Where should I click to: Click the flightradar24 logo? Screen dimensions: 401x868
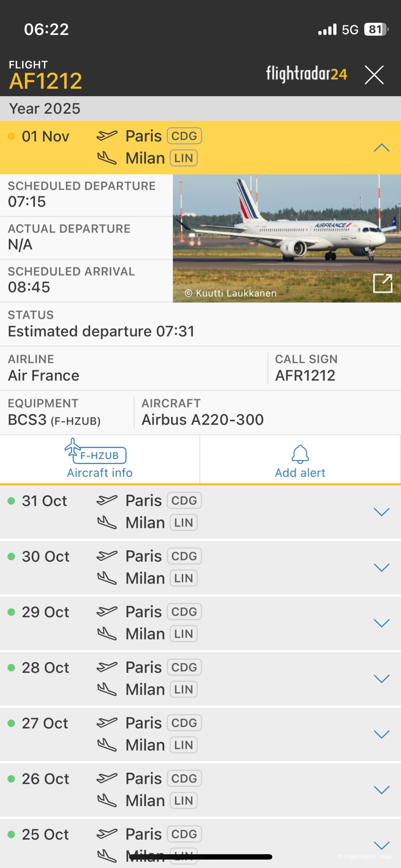coord(306,74)
